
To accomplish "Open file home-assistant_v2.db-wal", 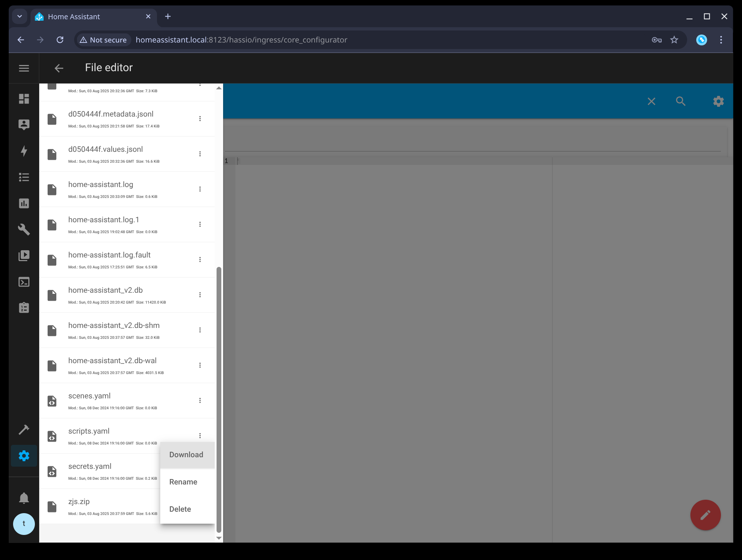I will point(127,365).
